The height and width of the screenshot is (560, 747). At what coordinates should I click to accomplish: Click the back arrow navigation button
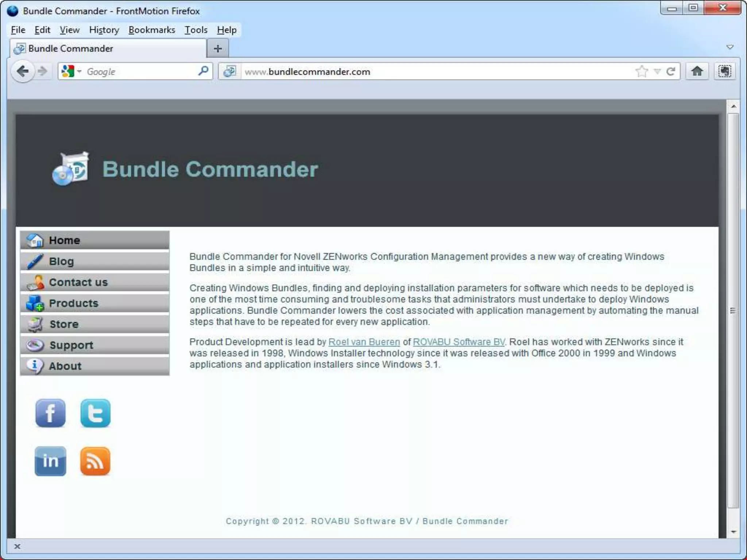coord(23,71)
